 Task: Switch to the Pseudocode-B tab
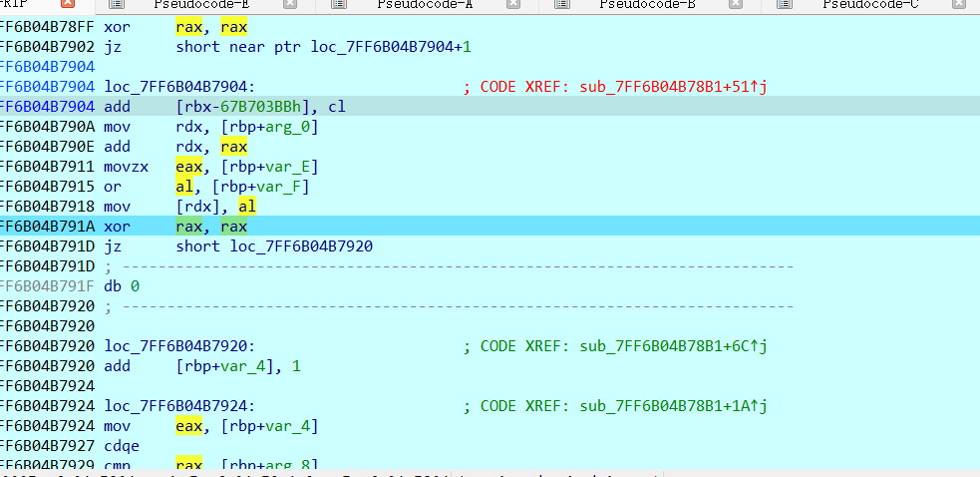click(647, 4)
